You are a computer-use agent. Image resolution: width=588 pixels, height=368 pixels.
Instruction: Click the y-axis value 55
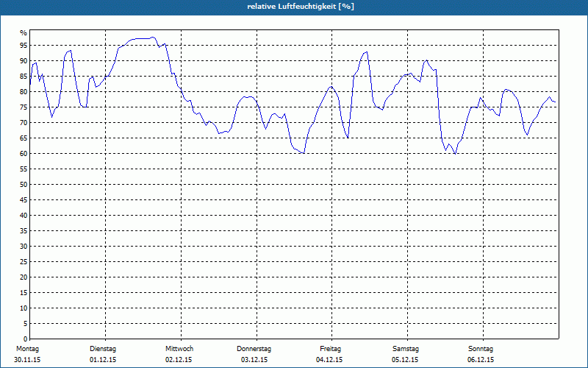click(x=24, y=169)
